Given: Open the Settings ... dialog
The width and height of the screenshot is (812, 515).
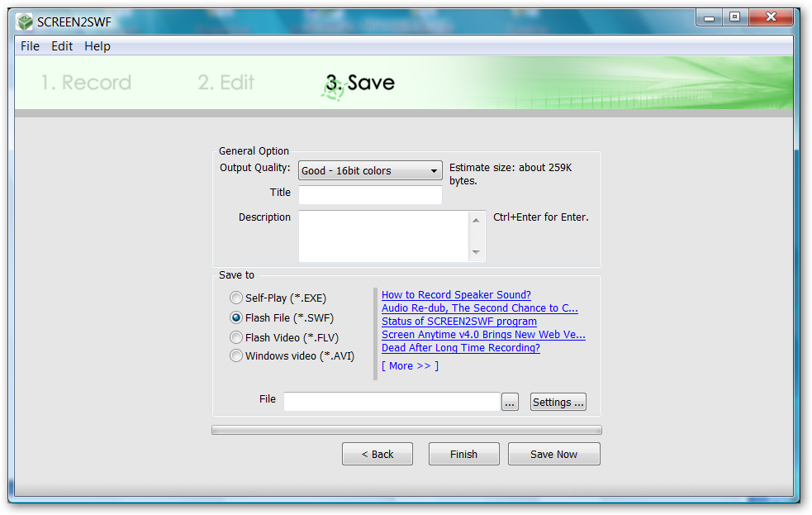Looking at the screenshot, I should (558, 402).
